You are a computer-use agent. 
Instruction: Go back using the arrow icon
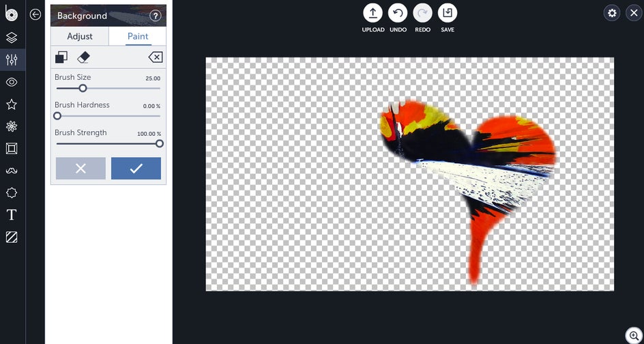point(35,14)
